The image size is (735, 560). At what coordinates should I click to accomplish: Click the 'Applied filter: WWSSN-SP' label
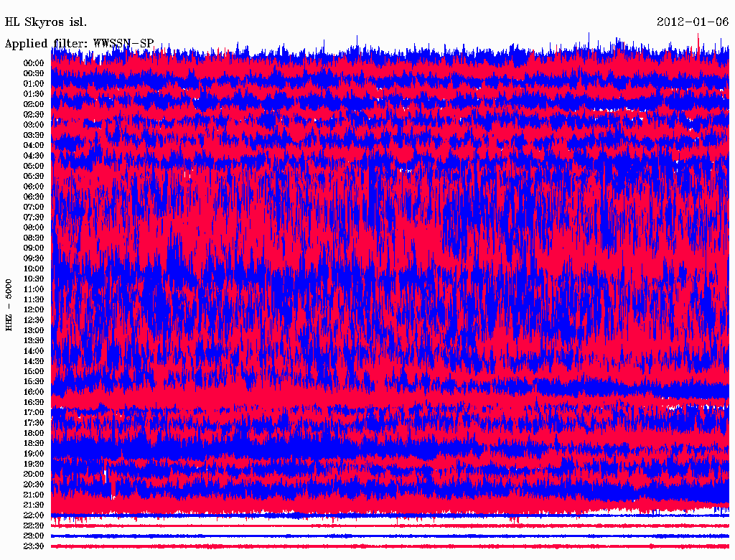coord(79,44)
